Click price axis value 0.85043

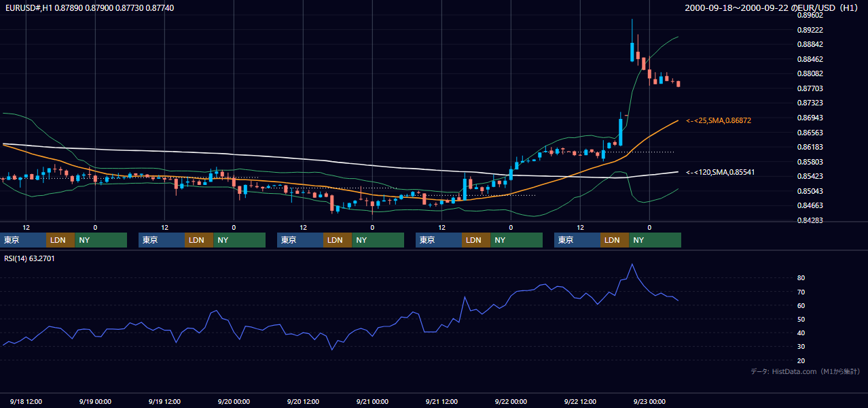pos(810,191)
